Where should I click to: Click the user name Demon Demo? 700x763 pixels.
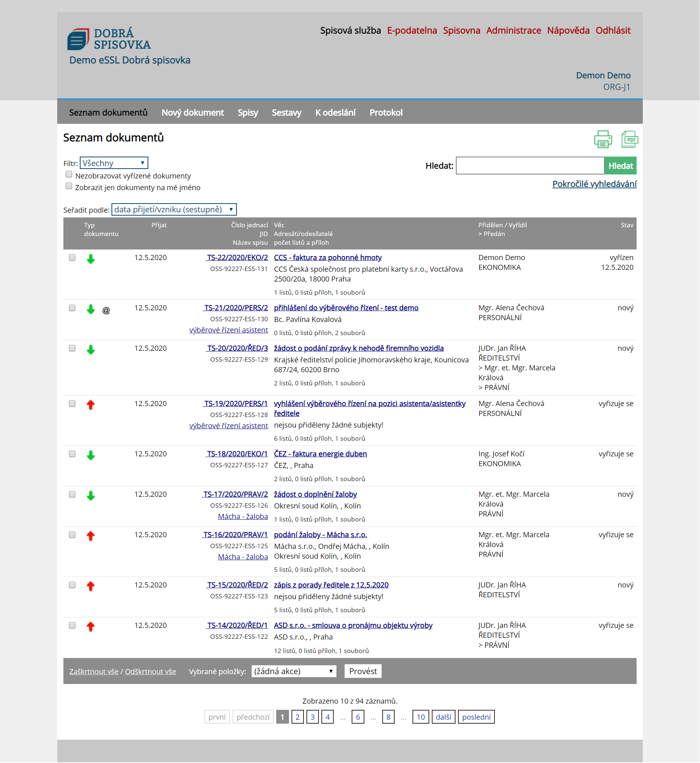[603, 76]
